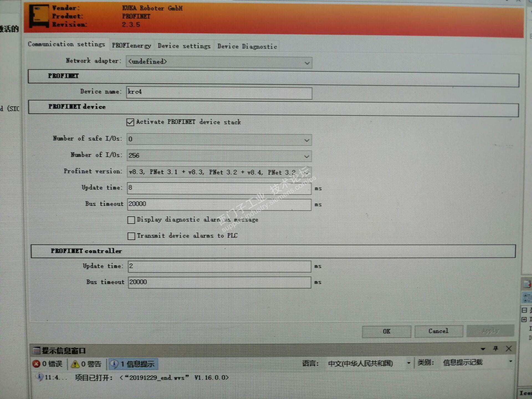Open the Network adapter dropdown
Image resolution: width=532 pixels, height=399 pixels.
point(307,63)
